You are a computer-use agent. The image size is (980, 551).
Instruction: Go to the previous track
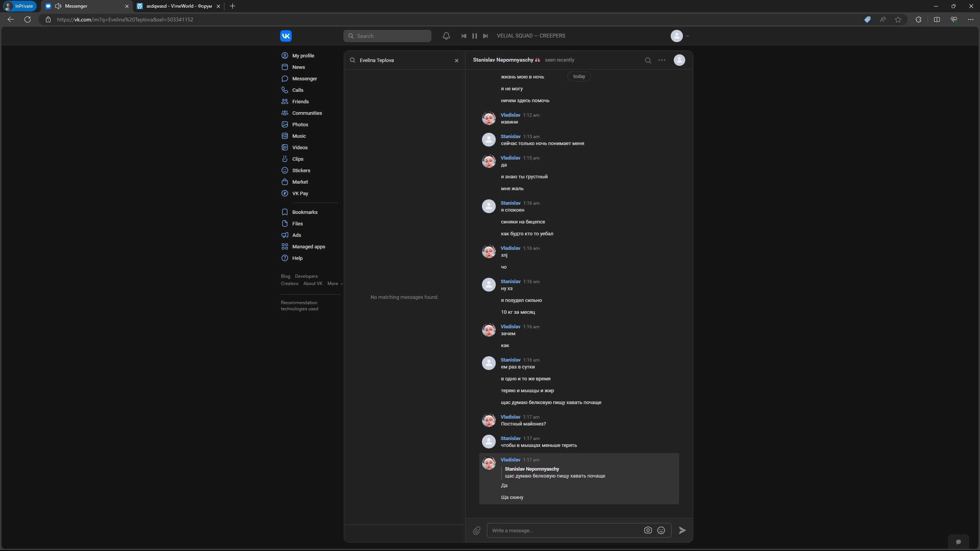(464, 36)
